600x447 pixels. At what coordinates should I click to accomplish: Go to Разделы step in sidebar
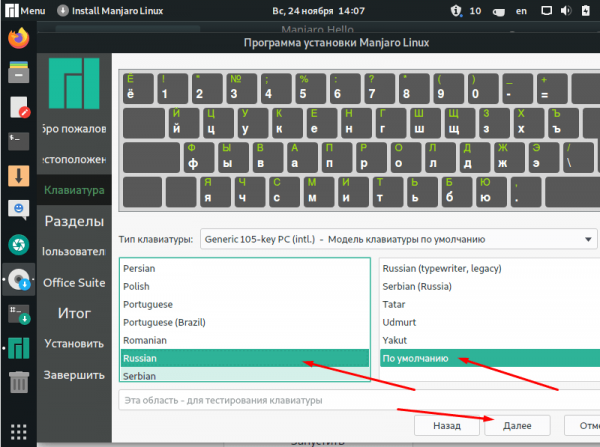(74, 221)
